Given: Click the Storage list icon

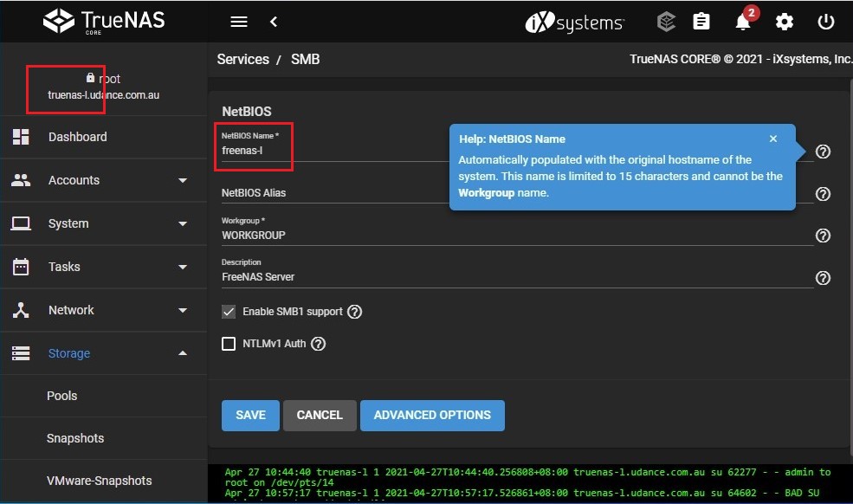Looking at the screenshot, I should click(21, 353).
